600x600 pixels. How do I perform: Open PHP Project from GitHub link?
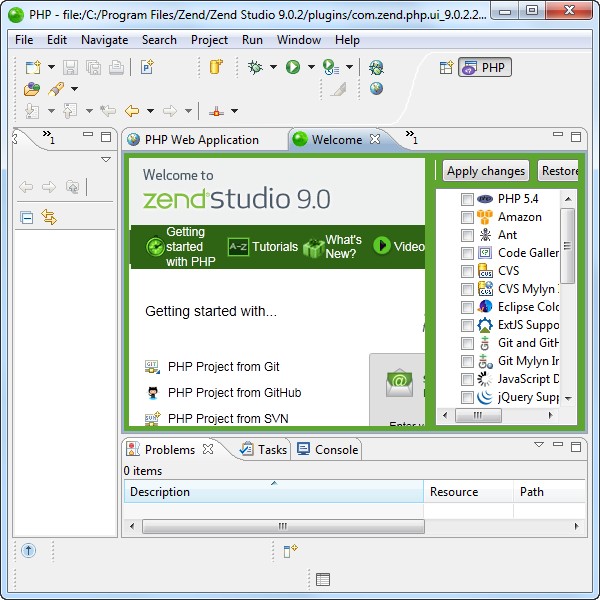[234, 393]
